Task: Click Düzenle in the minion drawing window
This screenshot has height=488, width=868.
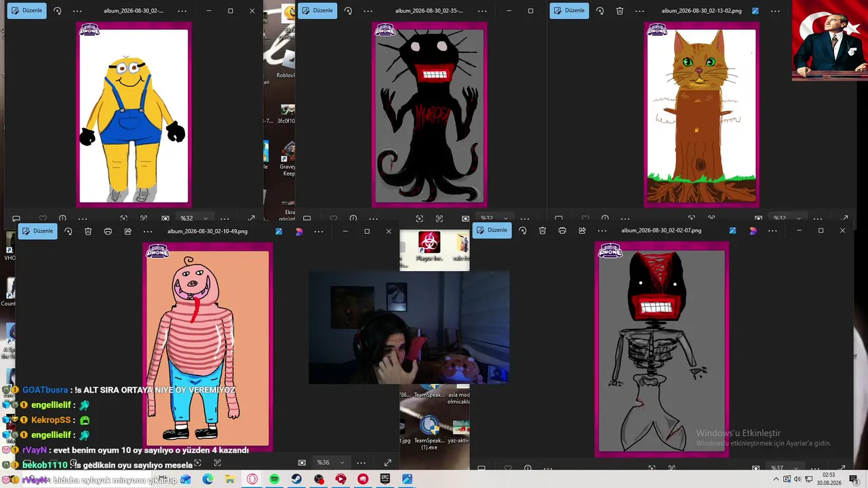Action: pyautogui.click(x=27, y=11)
